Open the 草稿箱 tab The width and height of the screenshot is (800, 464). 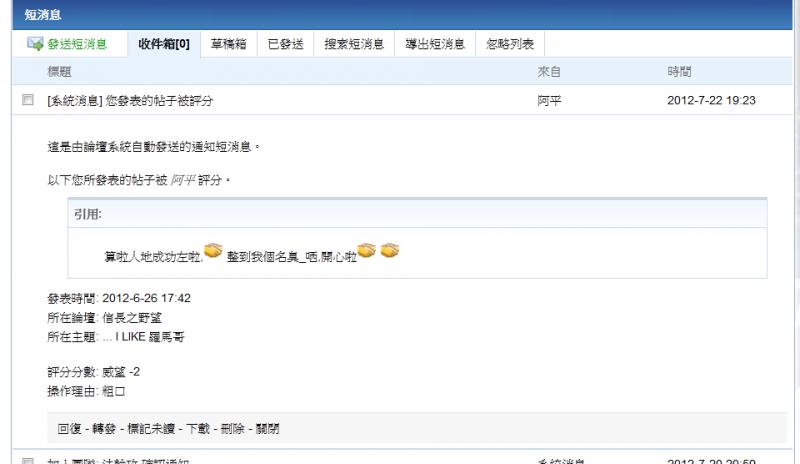(229, 44)
